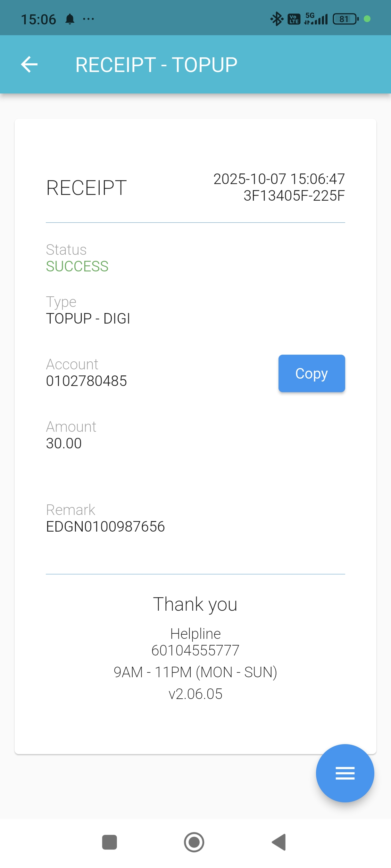Tap the notification bell in status bar
The width and height of the screenshot is (391, 868).
coord(70,19)
